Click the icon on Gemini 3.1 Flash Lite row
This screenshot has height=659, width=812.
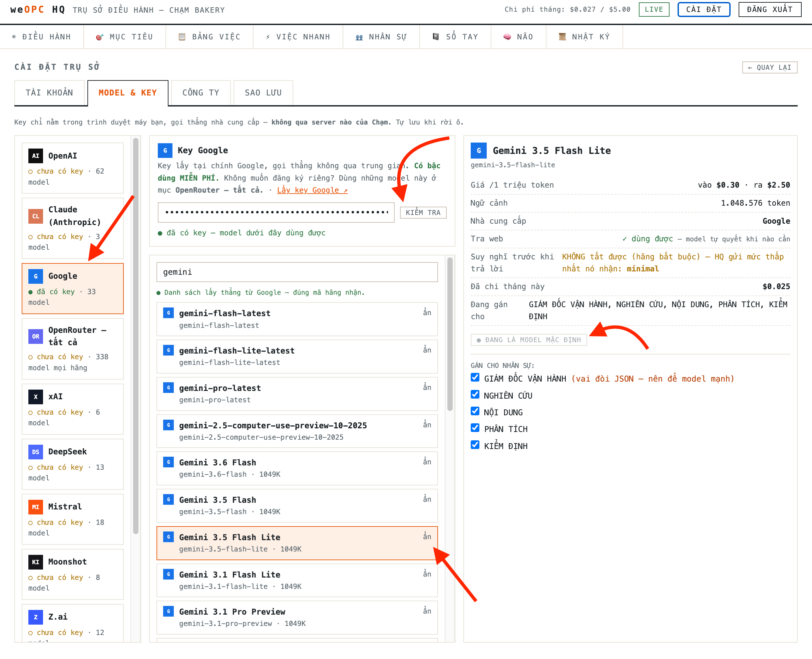pyautogui.click(x=168, y=574)
